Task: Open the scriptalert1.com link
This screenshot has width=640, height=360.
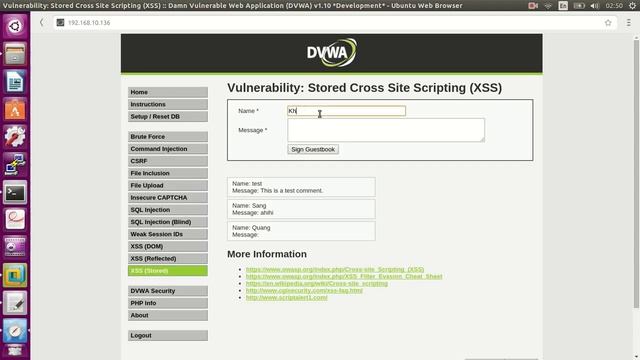Action: pyautogui.click(x=287, y=298)
